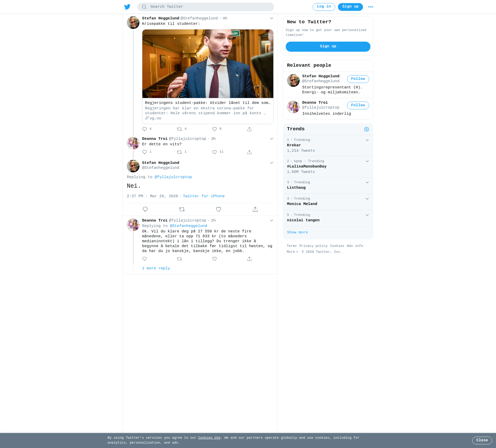Screen dimensions: 496x448
Task: Open the Listhaug trending topic
Action: click(296, 188)
